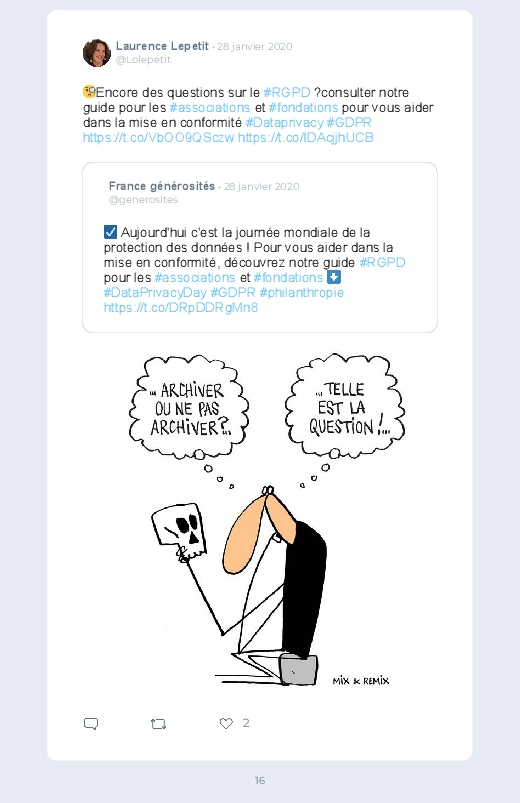
Task: Follow the t.co/IDAcjjhUCB link
Action: click(x=306, y=138)
